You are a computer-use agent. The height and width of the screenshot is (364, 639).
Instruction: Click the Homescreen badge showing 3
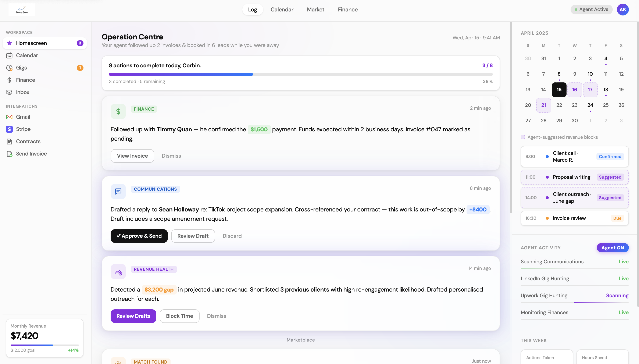(80, 43)
